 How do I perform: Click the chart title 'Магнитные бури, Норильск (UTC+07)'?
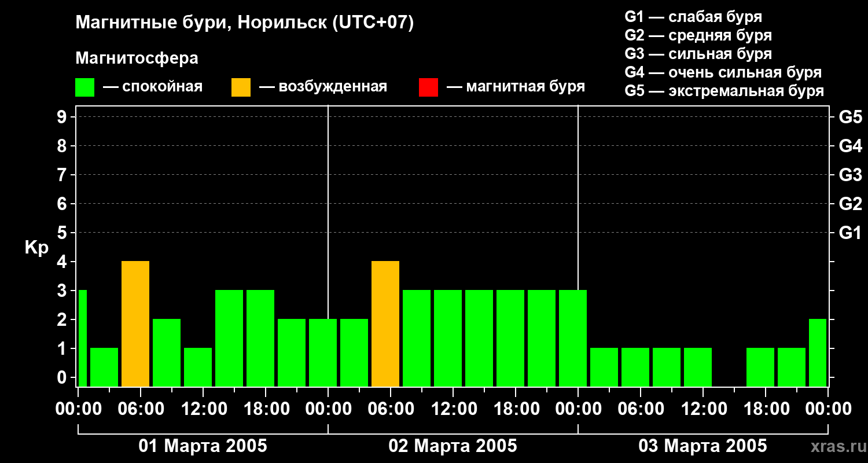pos(245,23)
